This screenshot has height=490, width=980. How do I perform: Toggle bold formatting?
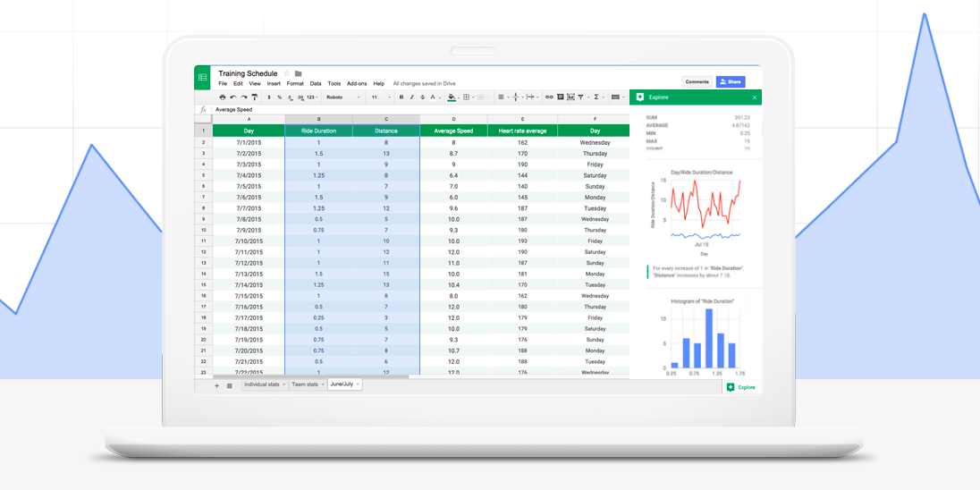pyautogui.click(x=401, y=97)
